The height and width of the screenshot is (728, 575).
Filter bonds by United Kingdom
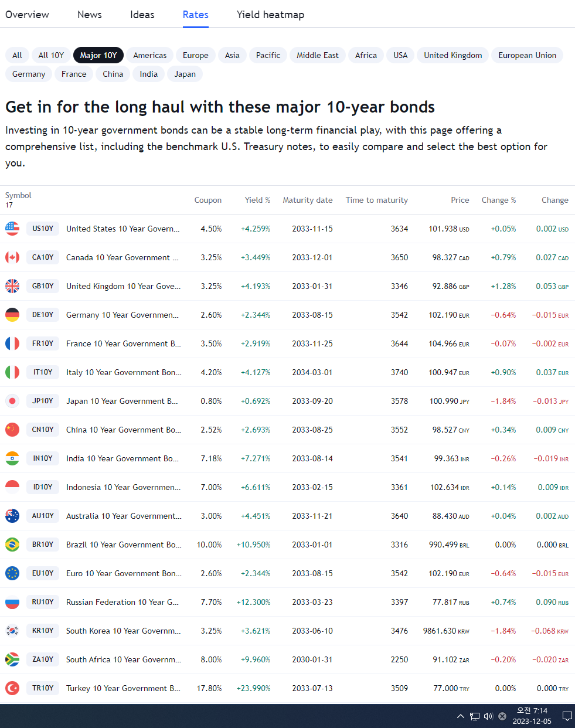point(453,55)
